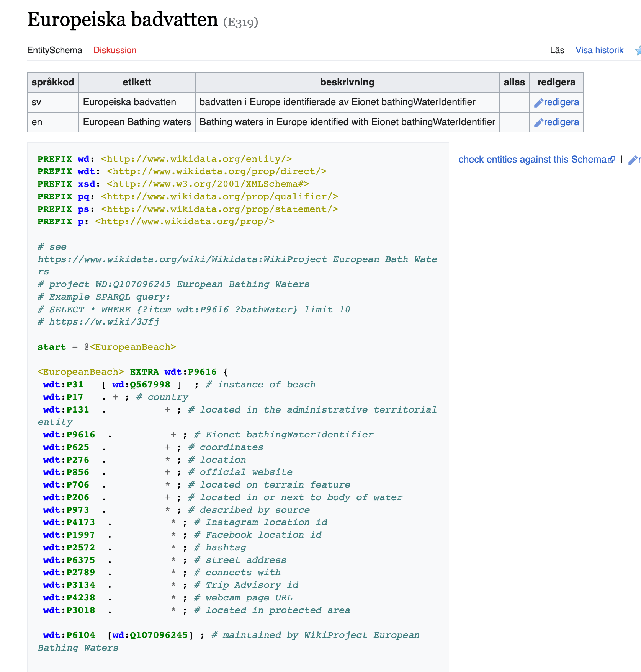Click pencil icon right of check entities link
This screenshot has height=672, width=641.
[x=633, y=160]
